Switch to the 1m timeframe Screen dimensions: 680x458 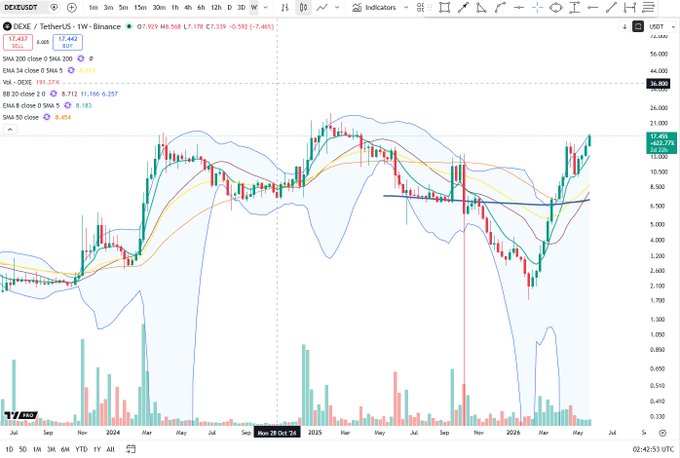(93, 7)
